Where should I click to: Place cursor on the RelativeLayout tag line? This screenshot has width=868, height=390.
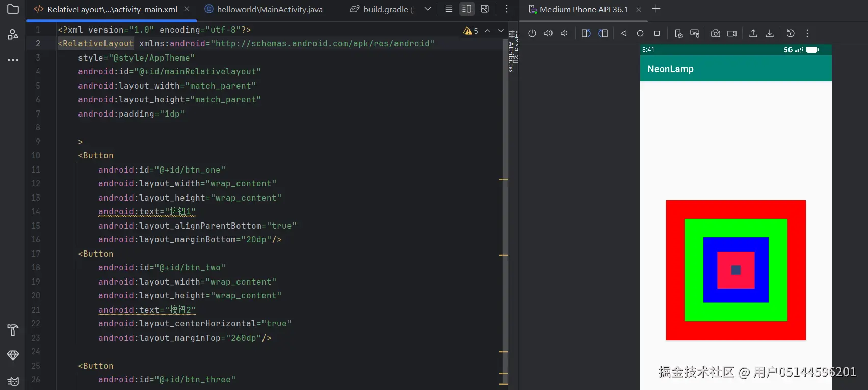point(246,44)
